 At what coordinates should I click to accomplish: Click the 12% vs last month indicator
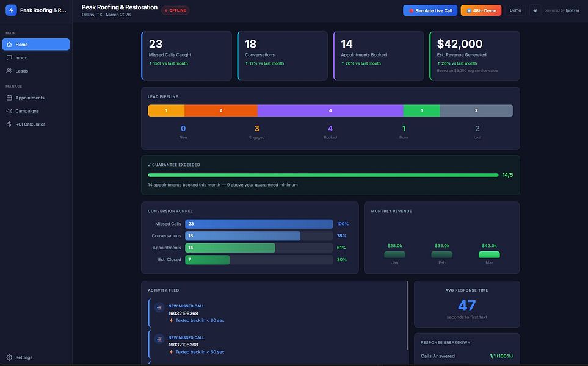[264, 63]
